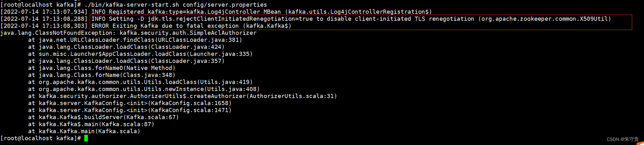Click the URLClassLoader.findClass stack frame
Viewport: 644px width, 145px height.
135,40
